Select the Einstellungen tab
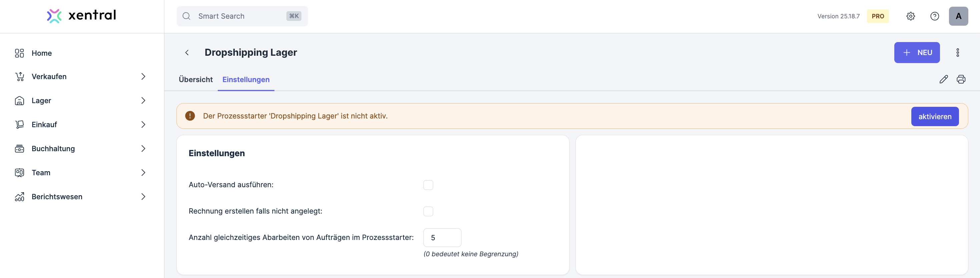The height and width of the screenshot is (278, 980). click(x=246, y=79)
